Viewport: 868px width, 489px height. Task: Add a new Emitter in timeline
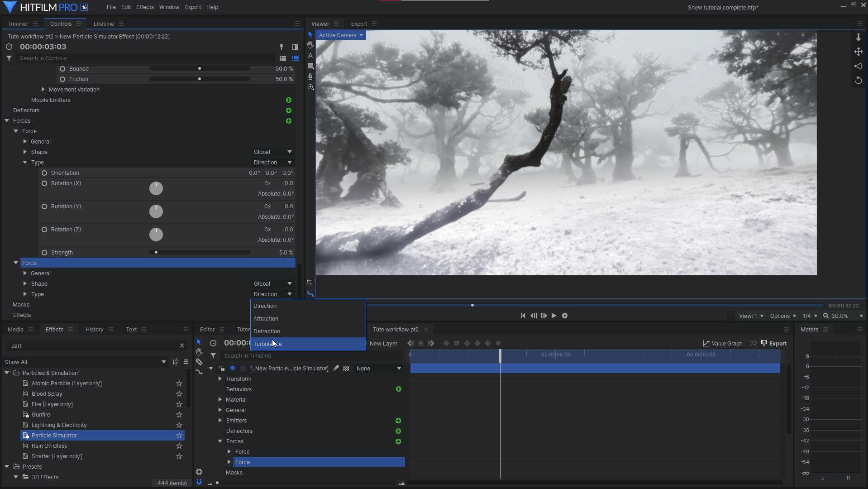click(398, 421)
